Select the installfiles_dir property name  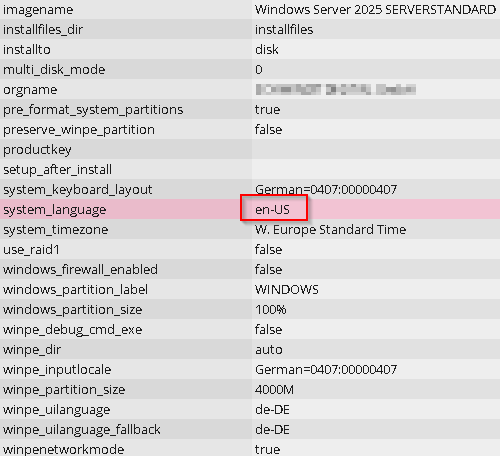pos(43,30)
